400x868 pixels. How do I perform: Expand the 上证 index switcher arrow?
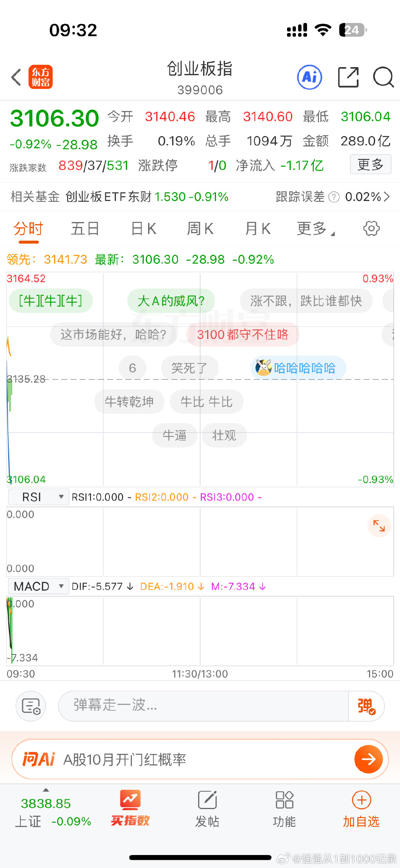[x=46, y=790]
